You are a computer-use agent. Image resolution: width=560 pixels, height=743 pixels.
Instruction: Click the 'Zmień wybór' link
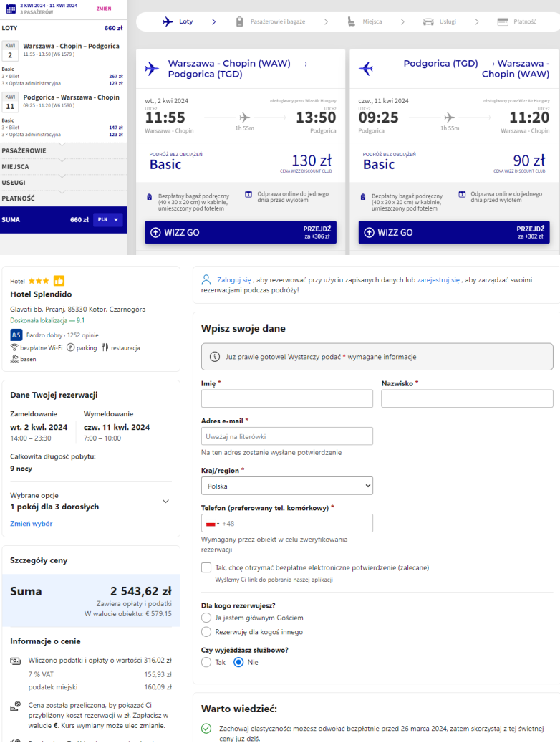tap(32, 524)
